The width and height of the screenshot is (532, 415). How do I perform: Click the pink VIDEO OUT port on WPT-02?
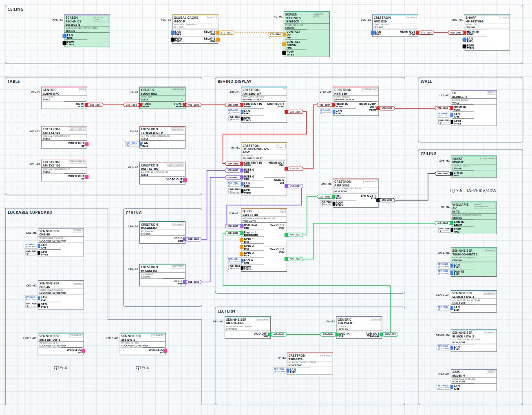87,177
